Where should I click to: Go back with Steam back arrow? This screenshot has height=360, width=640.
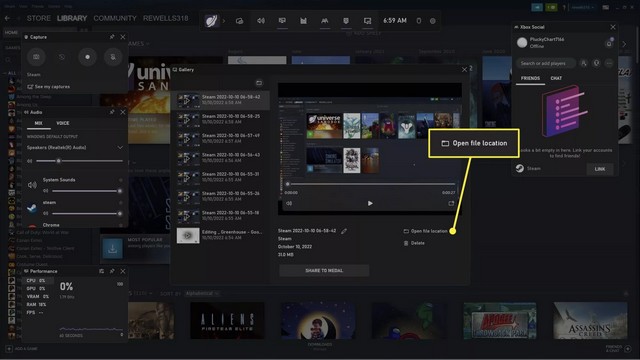(7, 18)
